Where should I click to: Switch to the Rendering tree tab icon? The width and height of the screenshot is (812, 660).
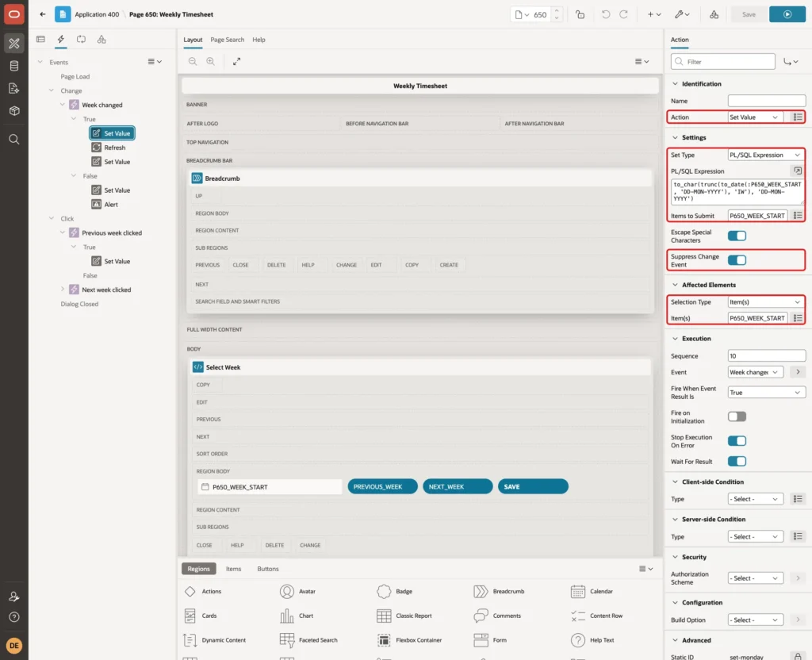click(40, 39)
